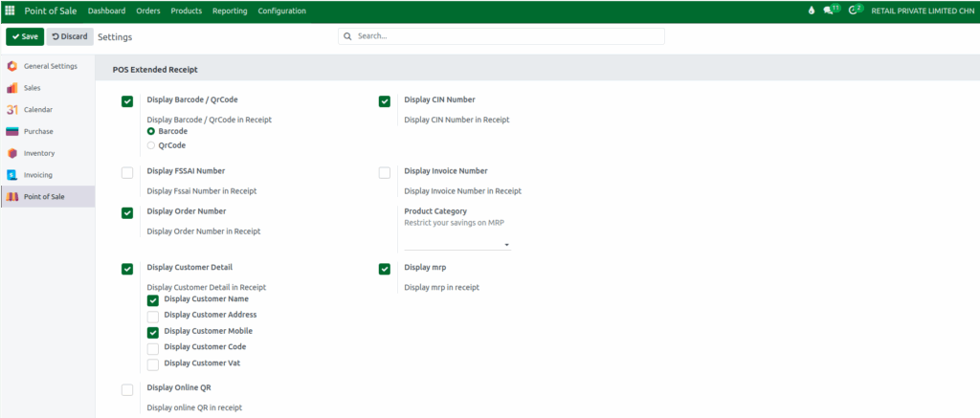Screen dimensions: 980x418
Task: Click the search magnifier icon
Action: coord(348,36)
